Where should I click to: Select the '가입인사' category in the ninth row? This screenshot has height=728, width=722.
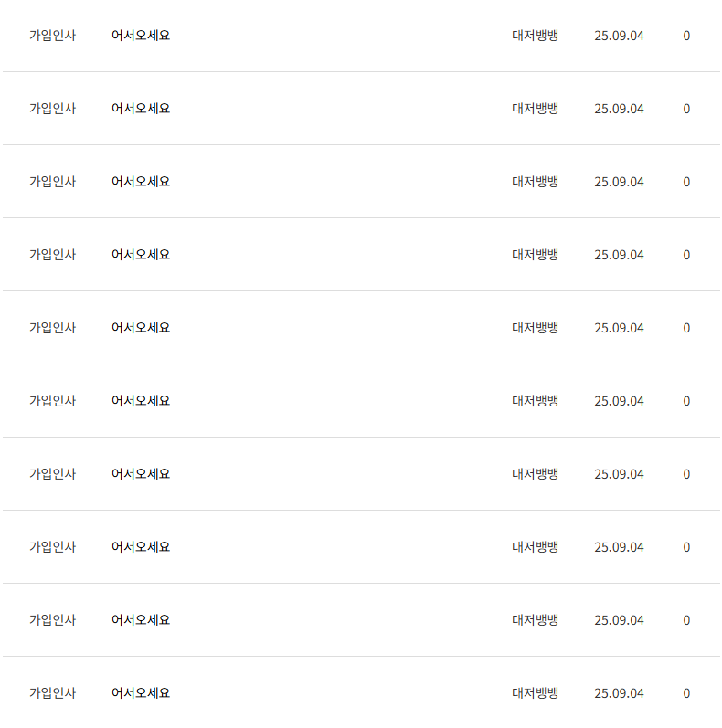pos(52,620)
